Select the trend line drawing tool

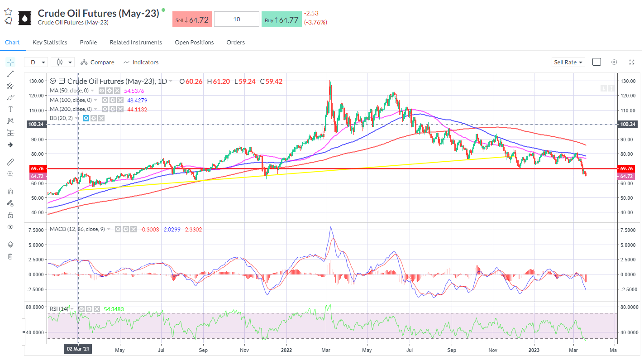[10, 74]
